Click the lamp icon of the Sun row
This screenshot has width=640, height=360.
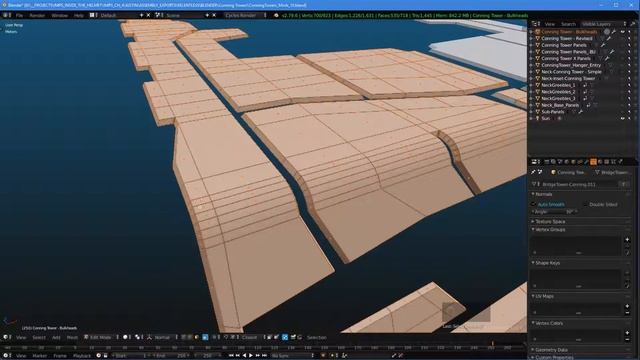coord(538,118)
